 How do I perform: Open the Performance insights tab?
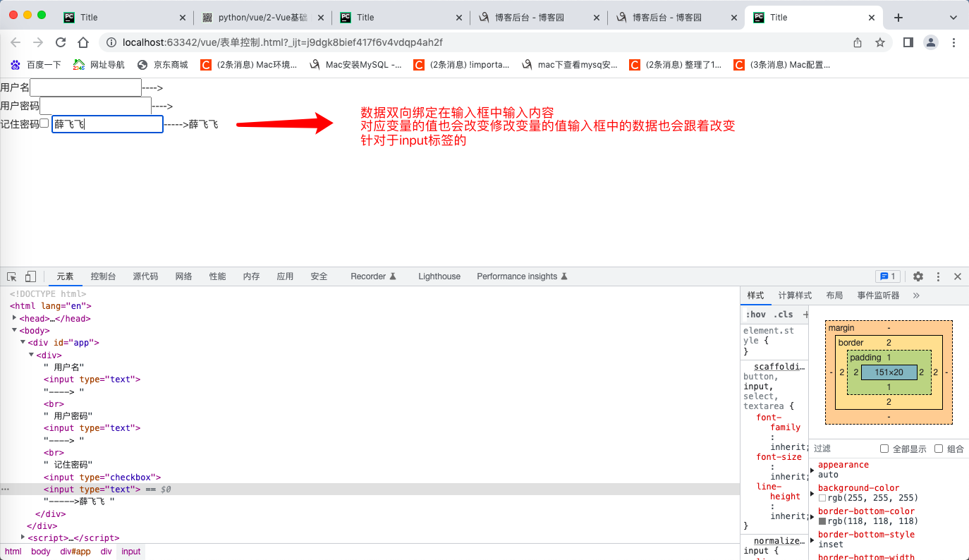tap(522, 276)
